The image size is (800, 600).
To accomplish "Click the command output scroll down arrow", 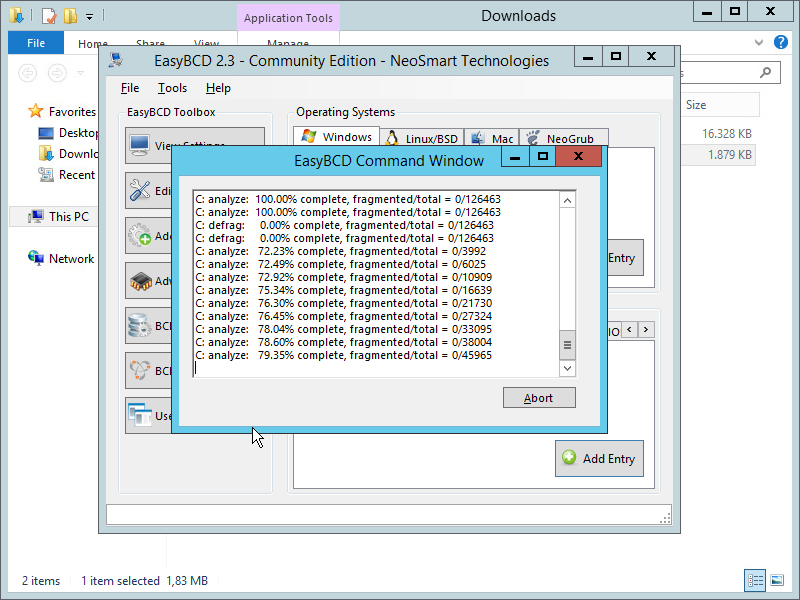I will (x=567, y=368).
